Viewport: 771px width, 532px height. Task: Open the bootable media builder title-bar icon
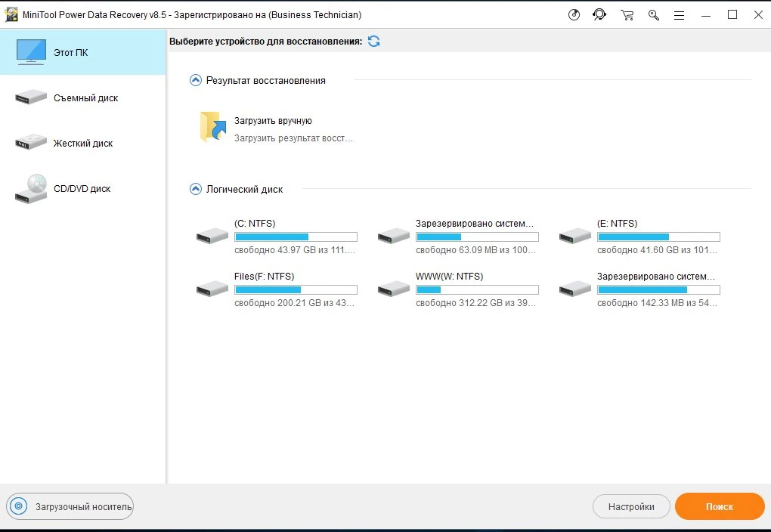(x=574, y=15)
